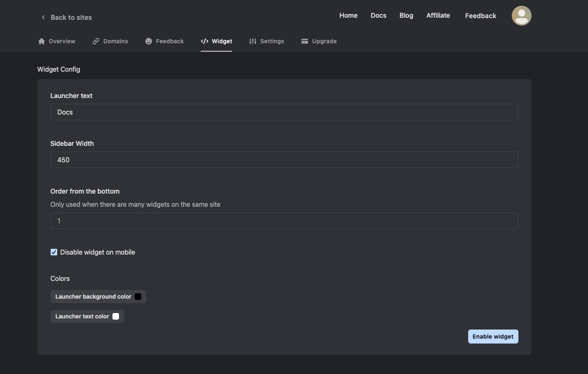Select the code brackets icon on Widget tab

click(x=204, y=41)
